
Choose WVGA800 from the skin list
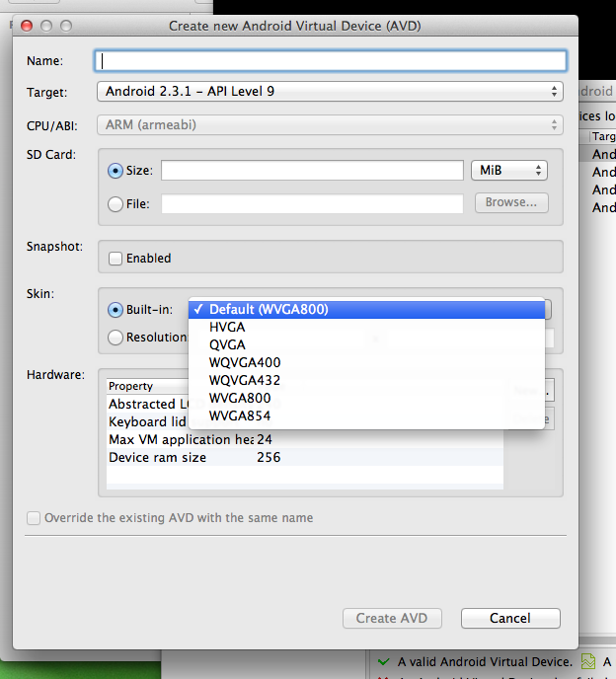point(366,399)
